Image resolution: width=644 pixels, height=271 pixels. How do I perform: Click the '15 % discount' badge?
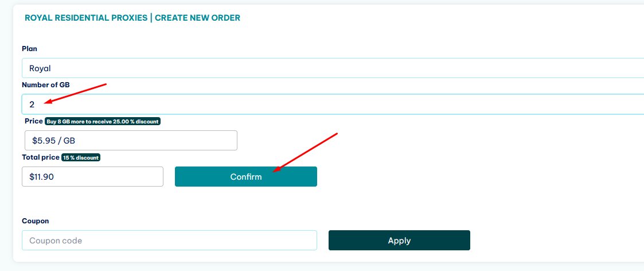click(x=81, y=157)
